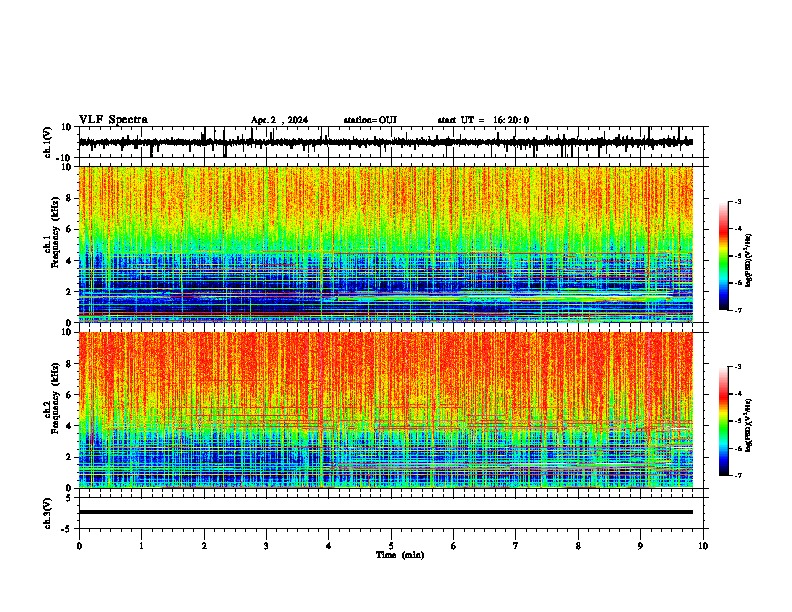The image size is (792, 612).
Task: Click time axis tick label "4"
Action: coord(329,546)
